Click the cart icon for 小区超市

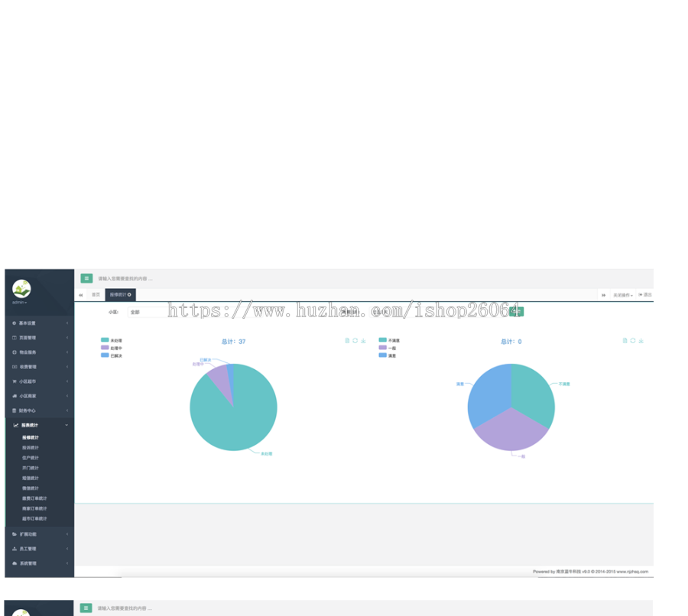point(14,381)
